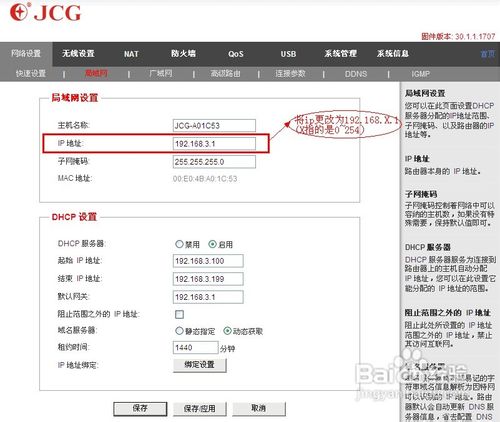Image resolution: width=500 pixels, height=422 pixels.
Task: Click the 保存 button
Action: click(140, 408)
